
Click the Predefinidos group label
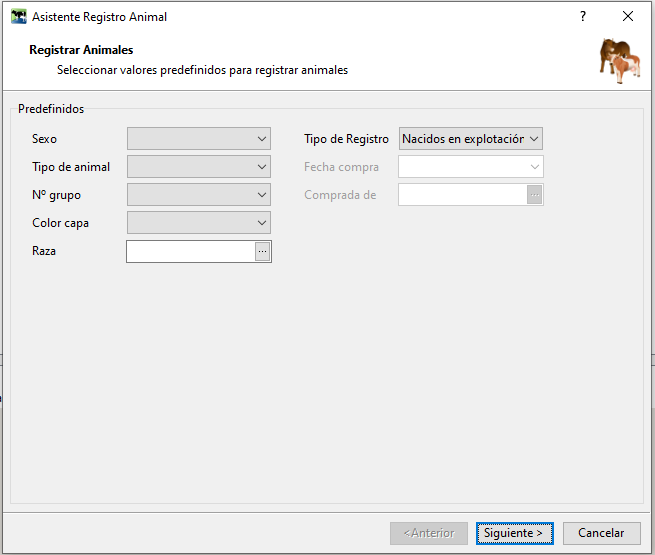coord(51,108)
